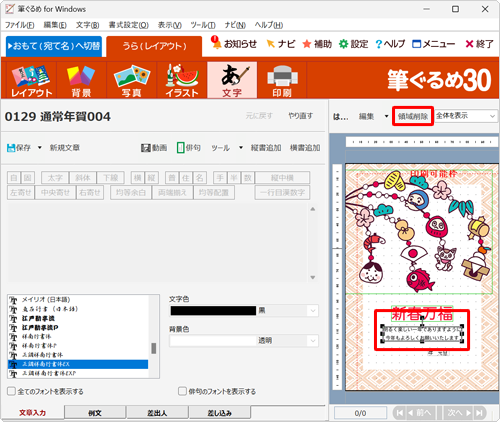Screen dimensions: 500x422
Task: Toggle 中央寄せ alignment
Action: point(55,192)
